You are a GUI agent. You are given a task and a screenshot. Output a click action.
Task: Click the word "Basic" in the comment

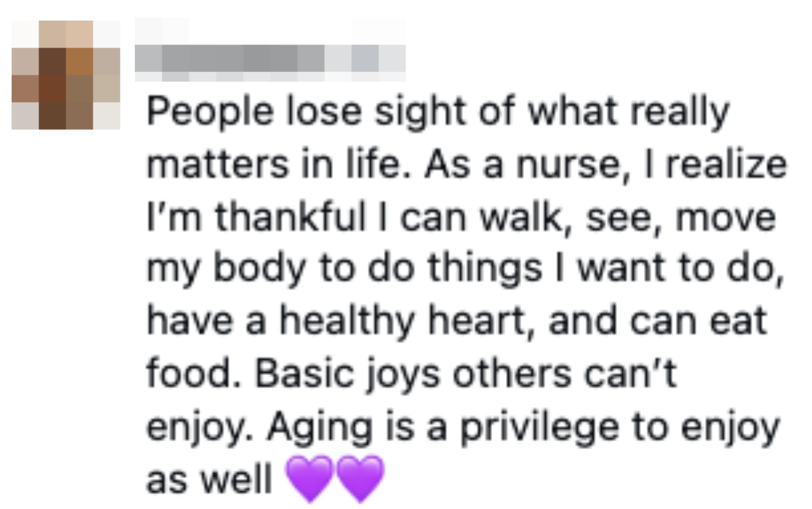pyautogui.click(x=305, y=374)
